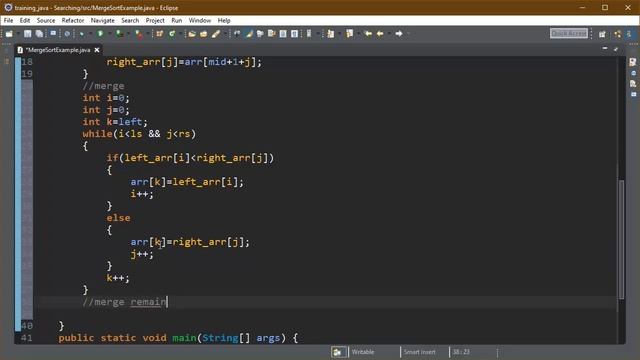
Task: Open dropdown arrow next to External Tools icon
Action: coord(148,34)
